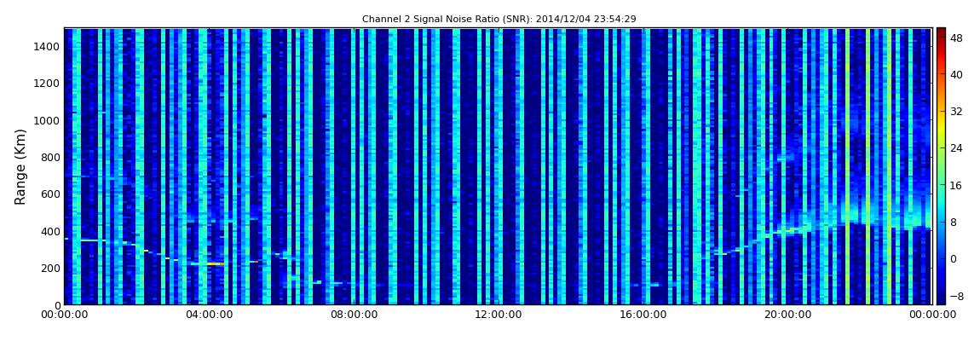Image resolution: width=980 pixels, height=347 pixels.
Task: Click the 200 range tick label
Action: click(50, 269)
